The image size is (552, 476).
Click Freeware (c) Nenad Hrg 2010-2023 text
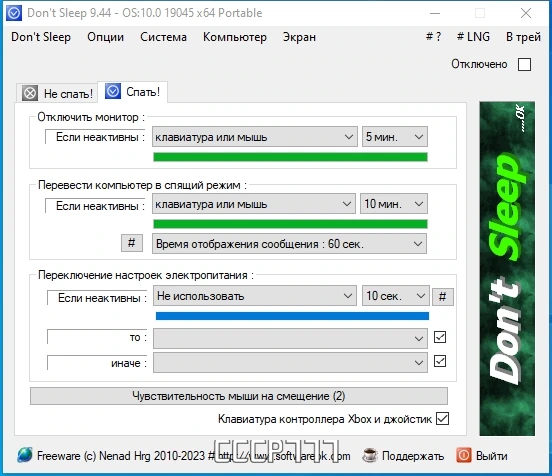point(121,456)
